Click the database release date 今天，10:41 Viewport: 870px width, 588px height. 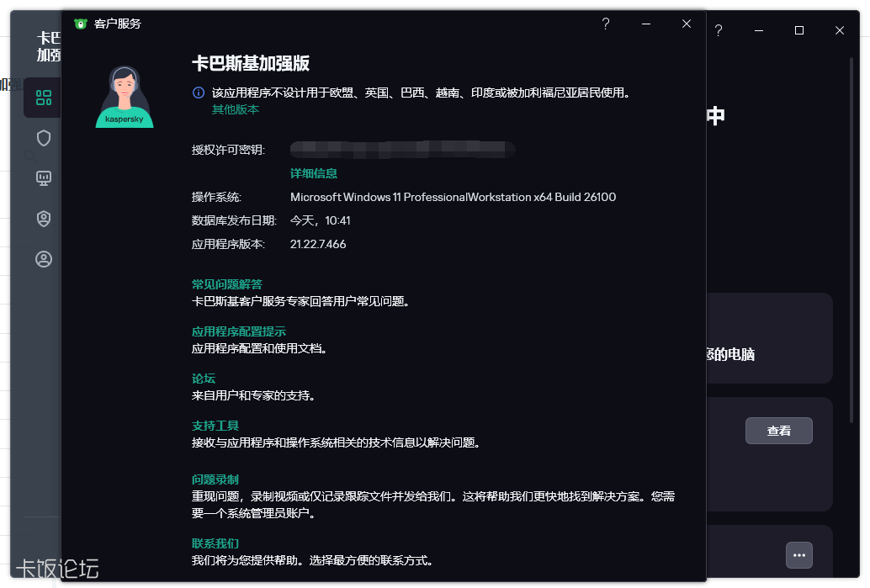pyautogui.click(x=320, y=220)
